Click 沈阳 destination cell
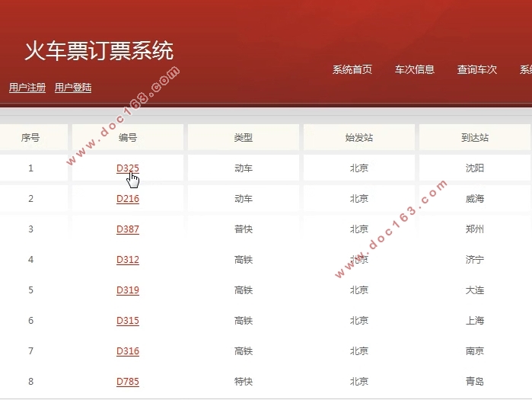Screen dimensions: 532x400 (x=475, y=168)
